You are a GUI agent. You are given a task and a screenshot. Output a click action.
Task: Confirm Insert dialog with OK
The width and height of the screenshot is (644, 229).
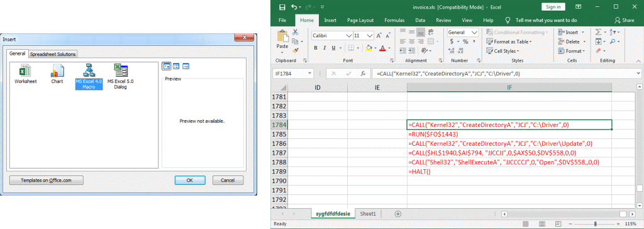pyautogui.click(x=190, y=180)
